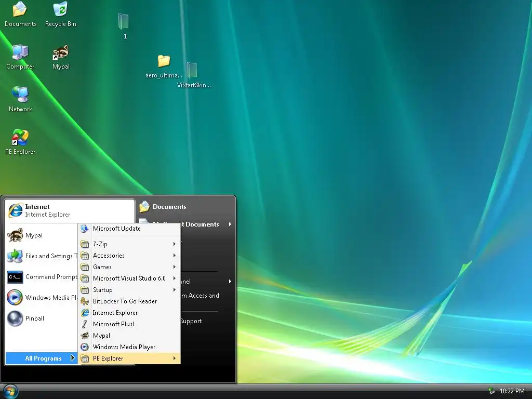Viewport: 532px width, 399px height.
Task: Expand the Startup program folder
Action: [129, 290]
